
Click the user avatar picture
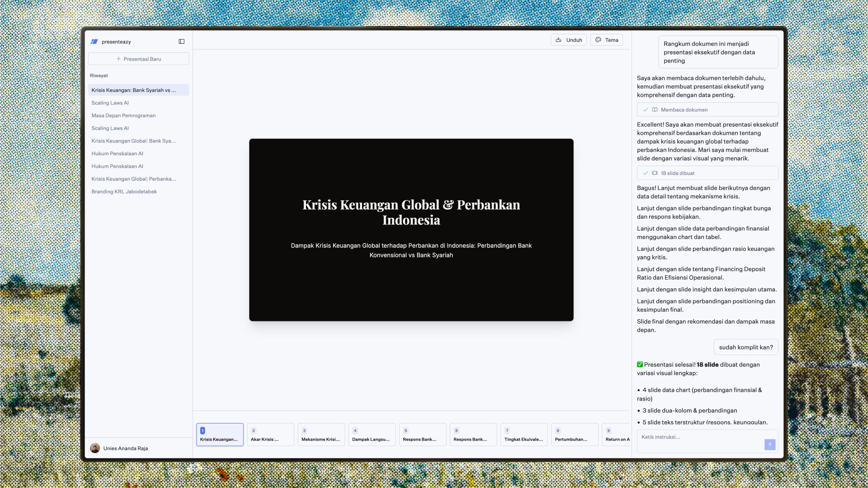click(x=95, y=448)
